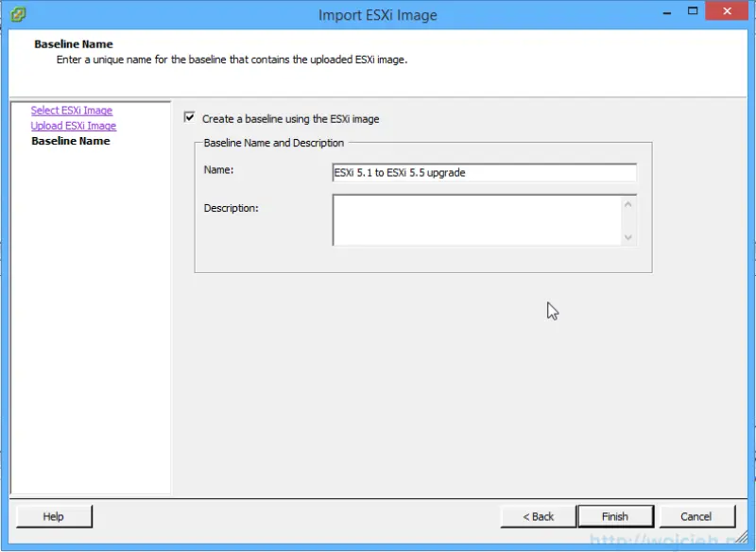This screenshot has width=756, height=552.
Task: Disable 'Create a baseline using the ESXi image'
Action: 190,118
